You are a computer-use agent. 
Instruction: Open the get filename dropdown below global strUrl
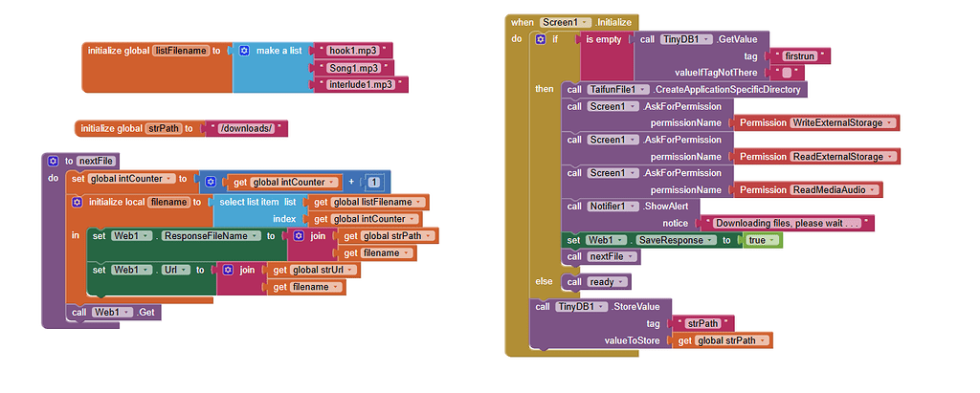tap(336, 287)
